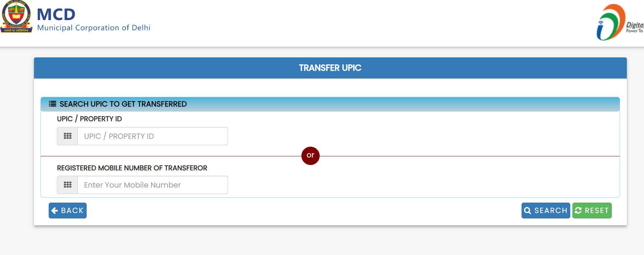644x255 pixels.
Task: Go back using the BACK button label
Action: click(72, 211)
